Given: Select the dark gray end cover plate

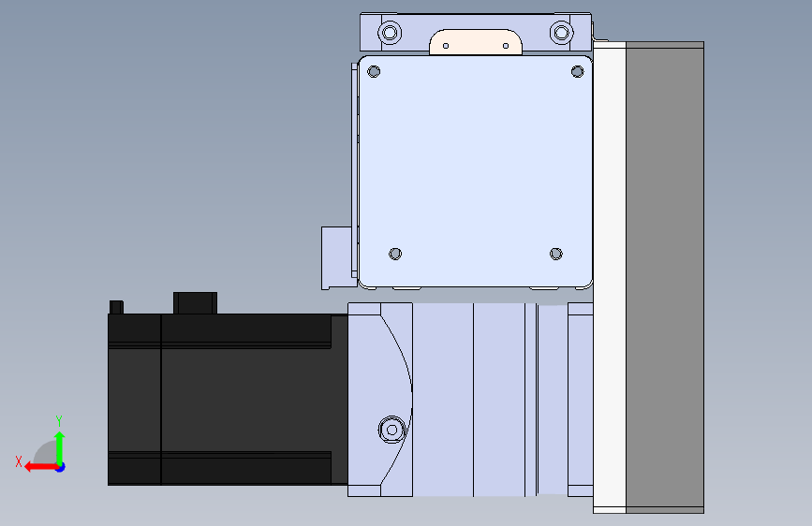Looking at the screenshot, I should 665,277.
